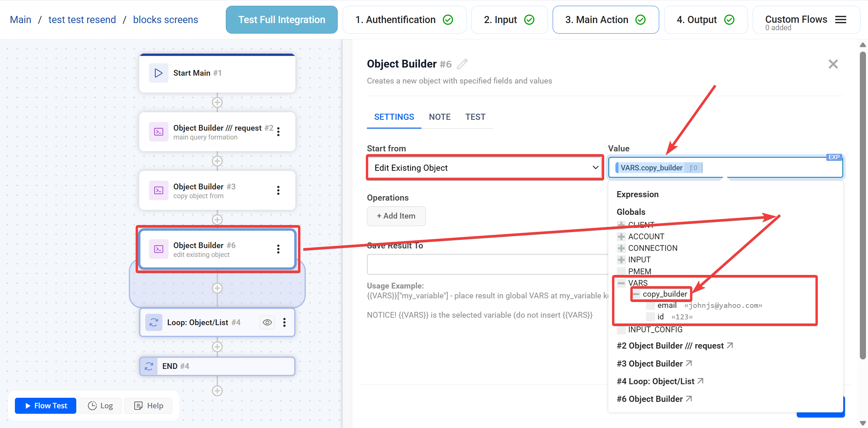This screenshot has width=868, height=428.
Task: Switch to the TEST tab
Action: click(x=475, y=117)
